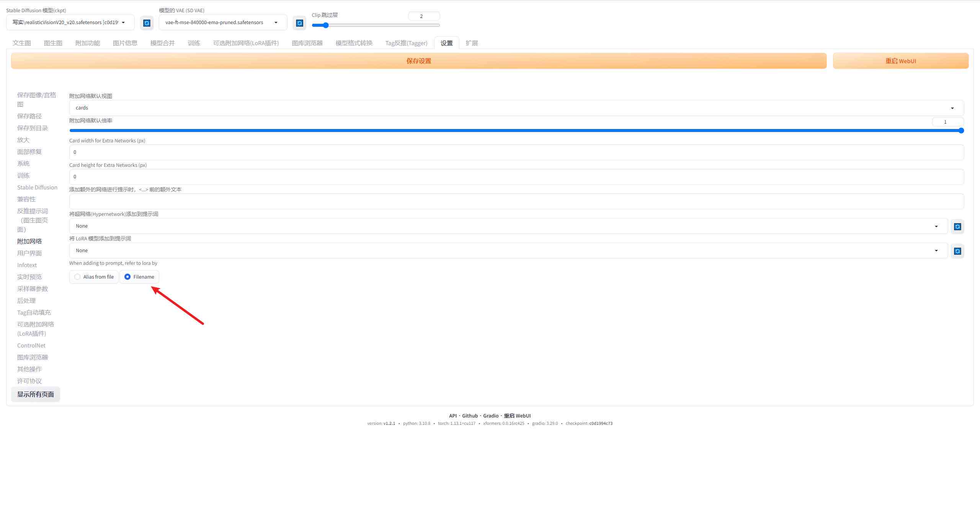Click the refresh icon next to Stable Diffusion model
Screen dimensions: 980x509
(146, 22)
